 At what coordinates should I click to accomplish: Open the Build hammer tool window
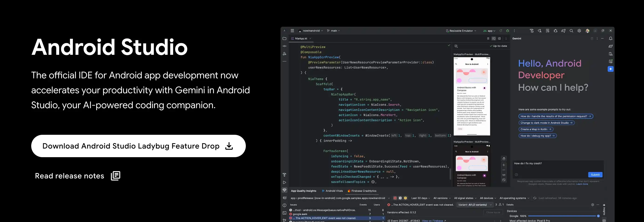(284, 175)
